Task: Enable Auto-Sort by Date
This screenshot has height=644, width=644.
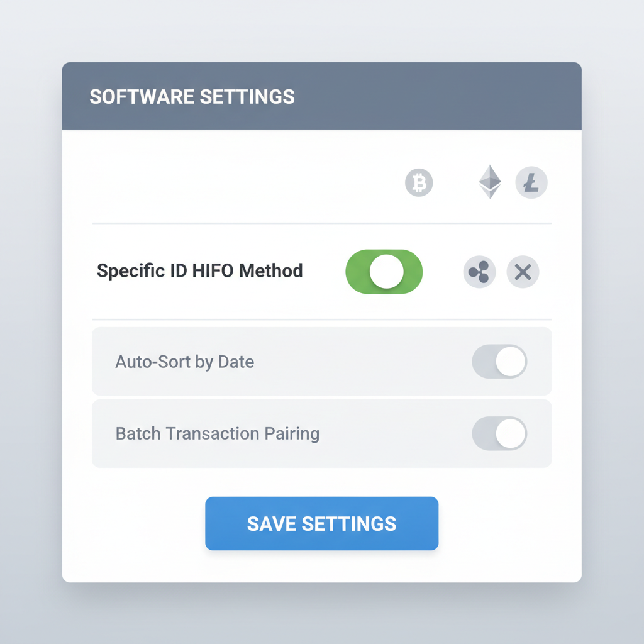Action: tap(500, 362)
